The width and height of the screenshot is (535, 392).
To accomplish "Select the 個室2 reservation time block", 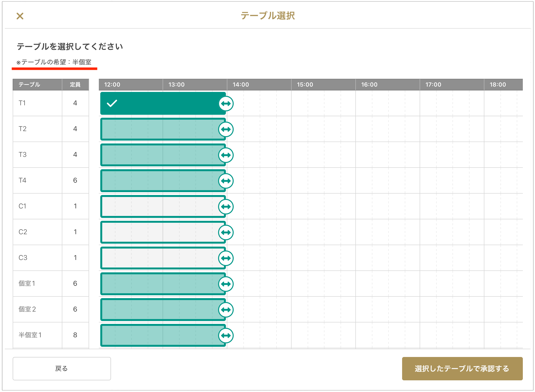I will [161, 310].
